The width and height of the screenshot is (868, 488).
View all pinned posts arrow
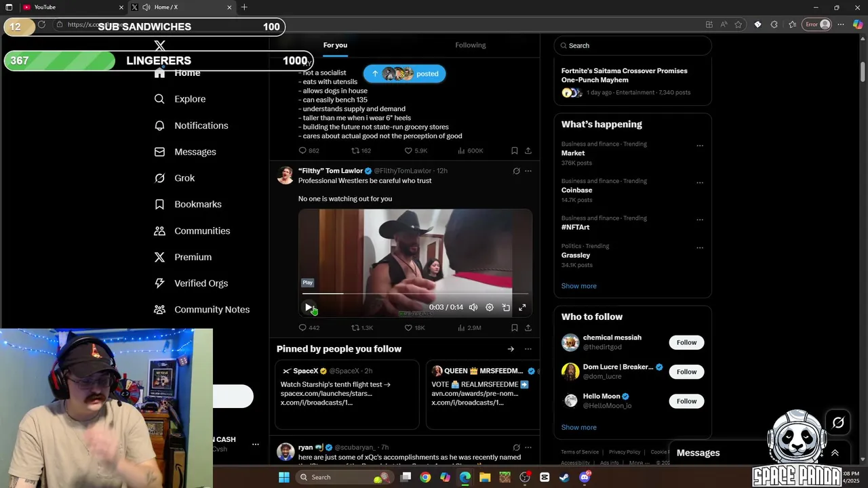click(x=511, y=349)
